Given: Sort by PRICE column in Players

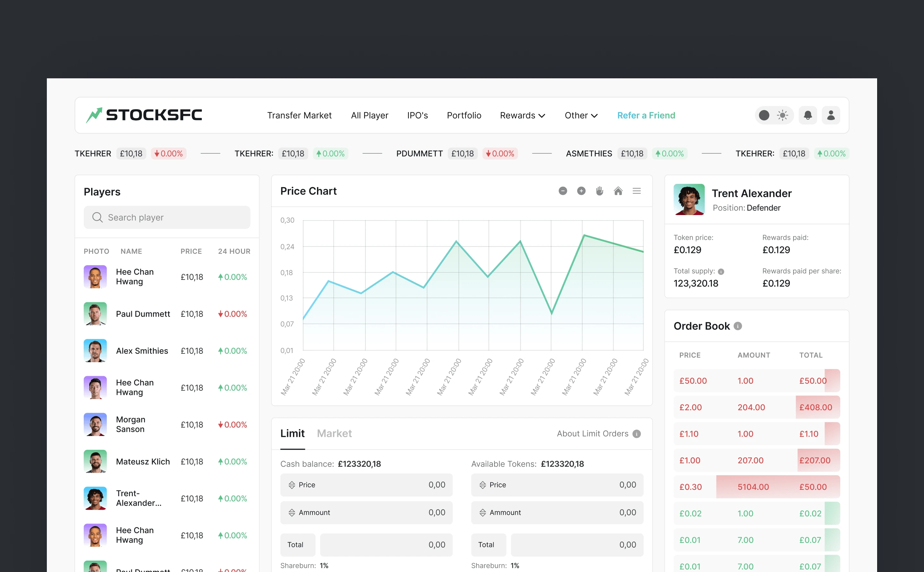Looking at the screenshot, I should click(191, 251).
